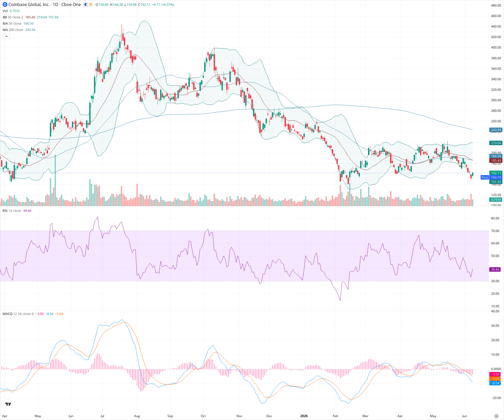Click the 480.00 price scale label
This screenshot has width=504, height=420.
coord(496,6)
